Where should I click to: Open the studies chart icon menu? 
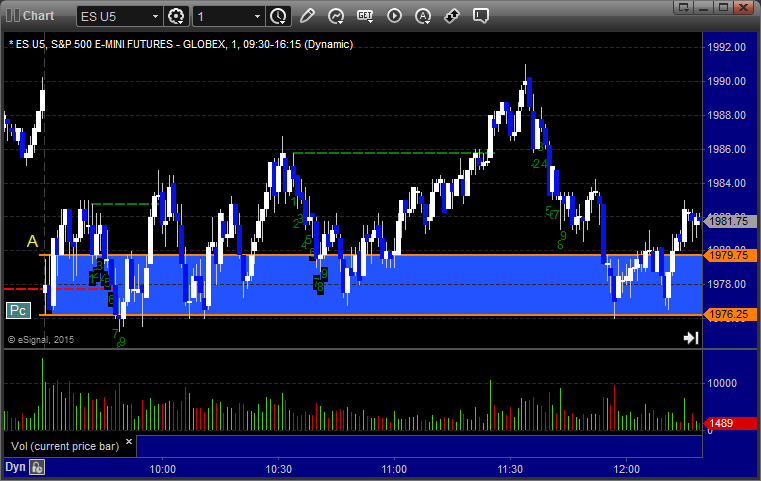335,16
